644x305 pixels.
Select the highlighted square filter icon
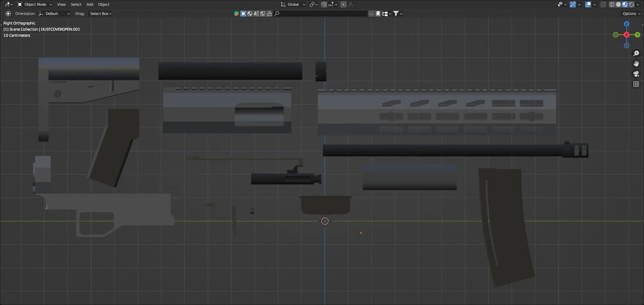(243, 14)
